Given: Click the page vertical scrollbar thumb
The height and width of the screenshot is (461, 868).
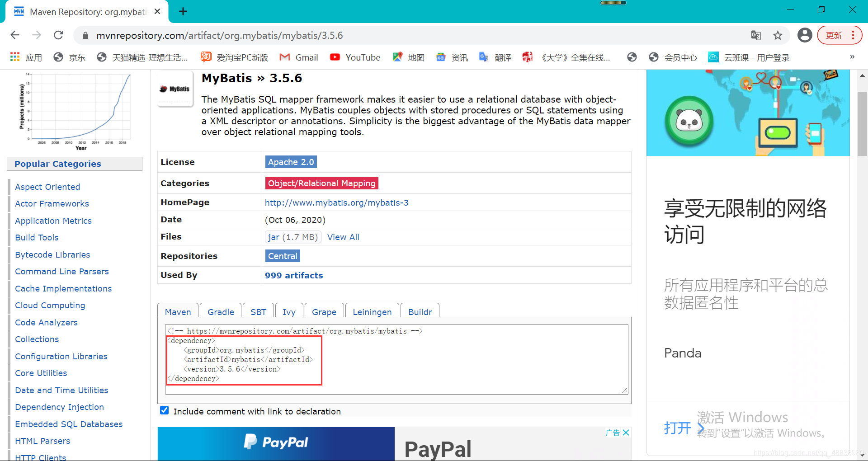Looking at the screenshot, I should click(862, 123).
